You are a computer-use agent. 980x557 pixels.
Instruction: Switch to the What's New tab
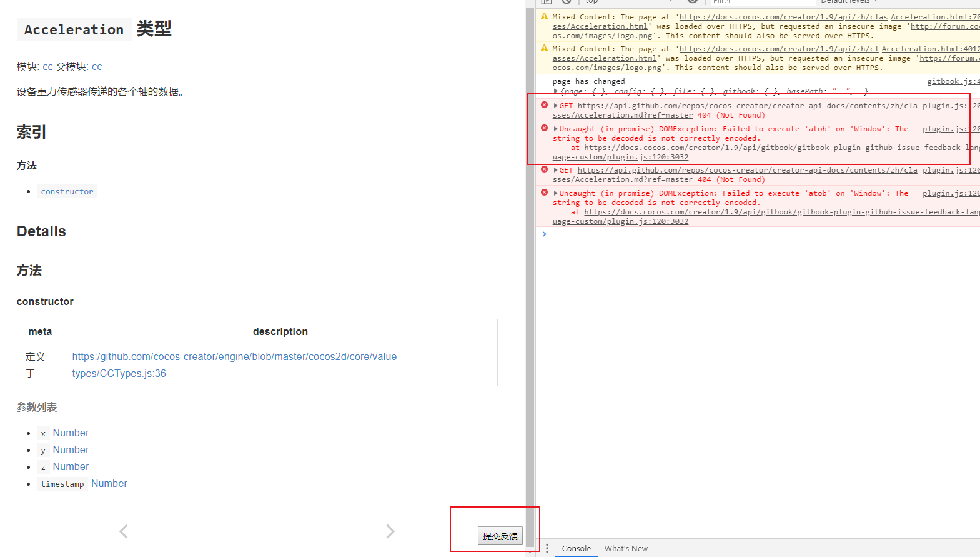[626, 548]
